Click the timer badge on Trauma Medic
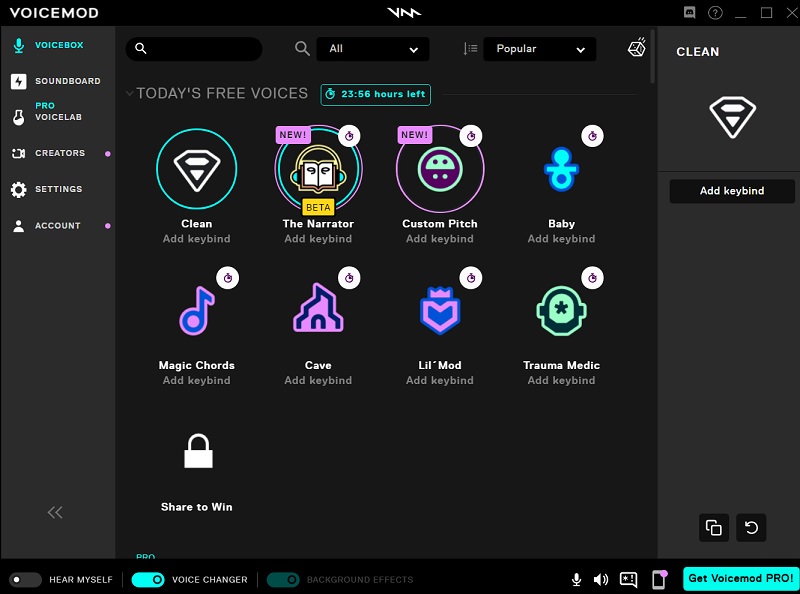The image size is (800, 594). click(592, 278)
